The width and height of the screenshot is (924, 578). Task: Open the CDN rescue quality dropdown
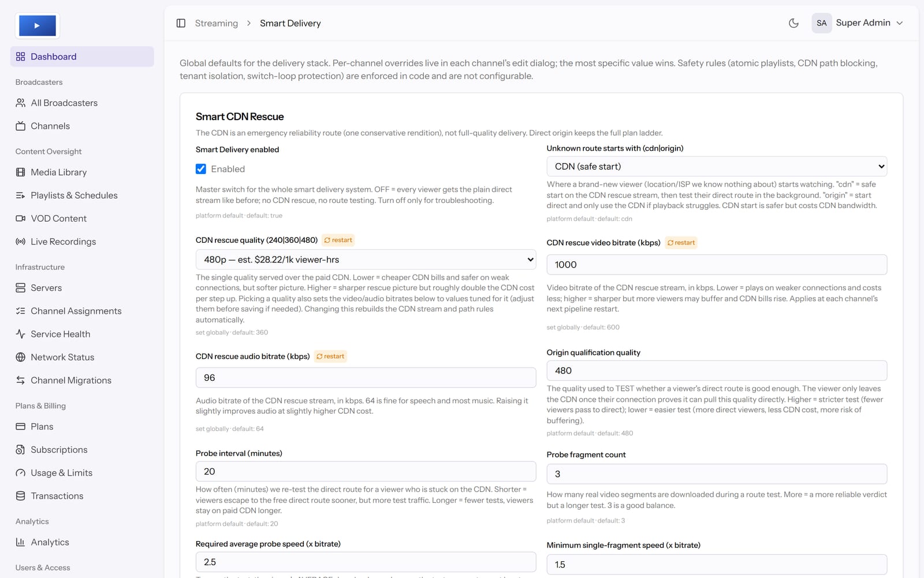pos(366,260)
